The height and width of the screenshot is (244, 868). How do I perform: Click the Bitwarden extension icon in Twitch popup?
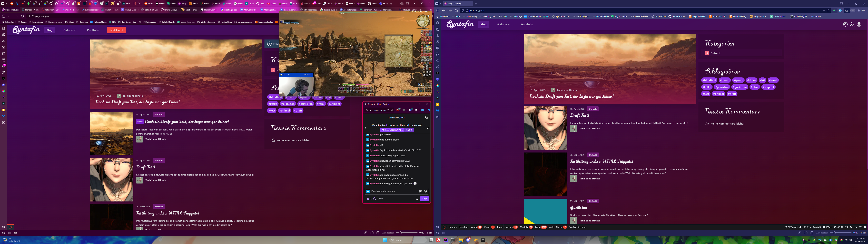coord(410,110)
